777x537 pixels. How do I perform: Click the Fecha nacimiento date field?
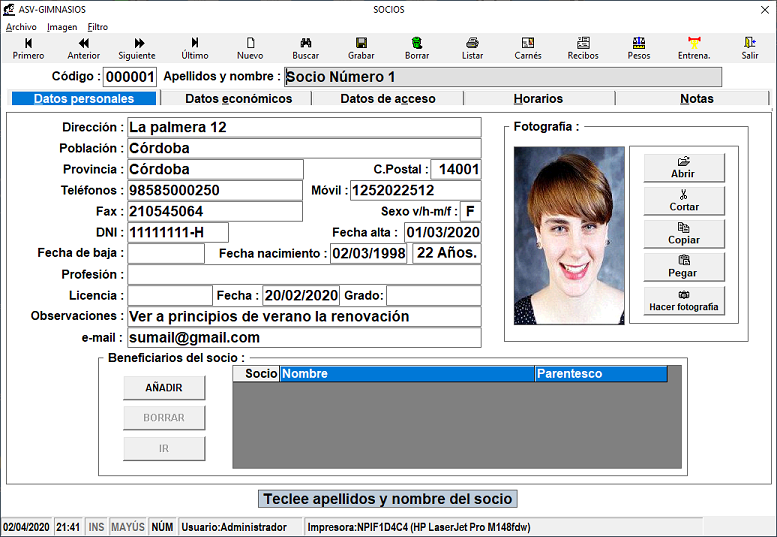coord(369,254)
